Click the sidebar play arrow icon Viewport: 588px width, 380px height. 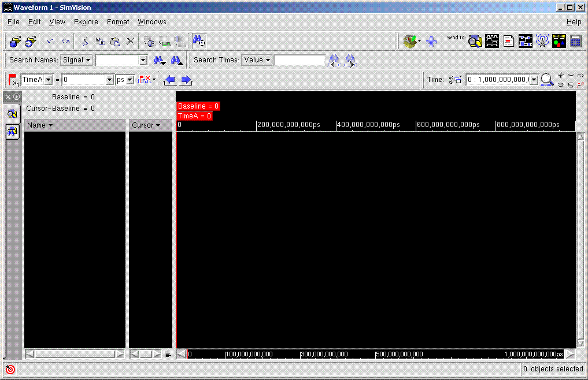17,96
